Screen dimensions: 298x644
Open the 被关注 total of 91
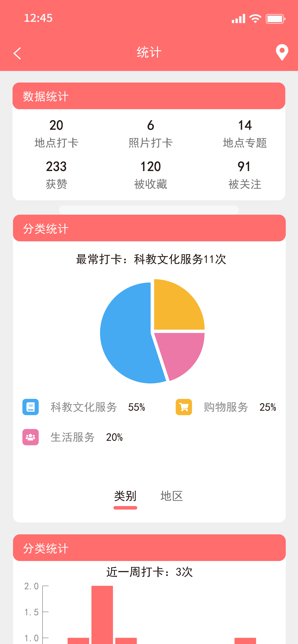coord(245,175)
